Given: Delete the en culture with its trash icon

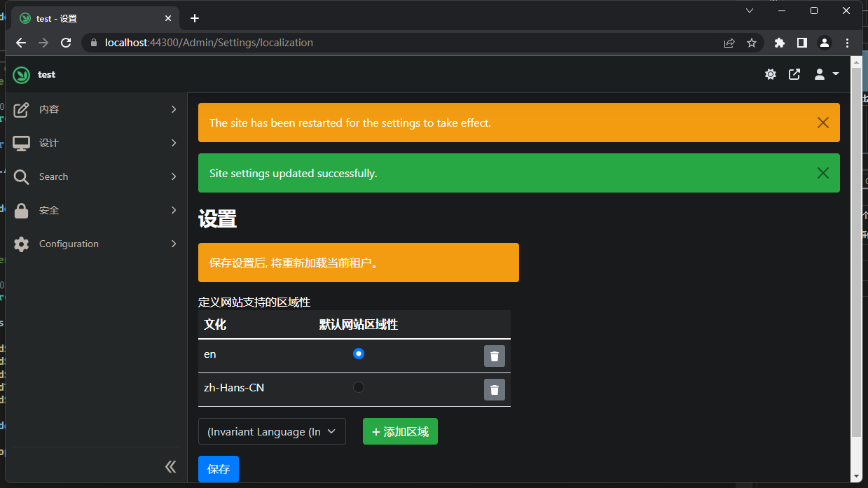Looking at the screenshot, I should point(494,356).
